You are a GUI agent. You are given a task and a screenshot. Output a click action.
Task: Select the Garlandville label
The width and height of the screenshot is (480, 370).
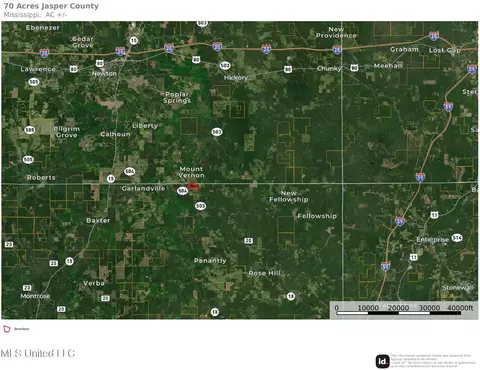coord(143,188)
